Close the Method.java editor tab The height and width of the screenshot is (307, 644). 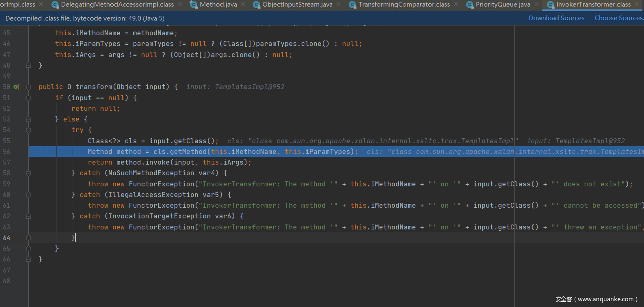[x=243, y=4]
